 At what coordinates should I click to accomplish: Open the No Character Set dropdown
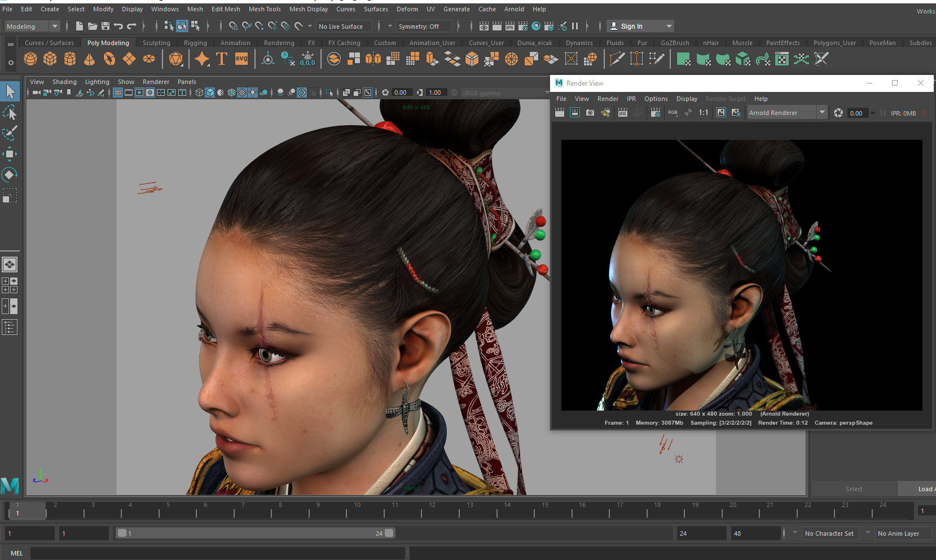[x=830, y=533]
